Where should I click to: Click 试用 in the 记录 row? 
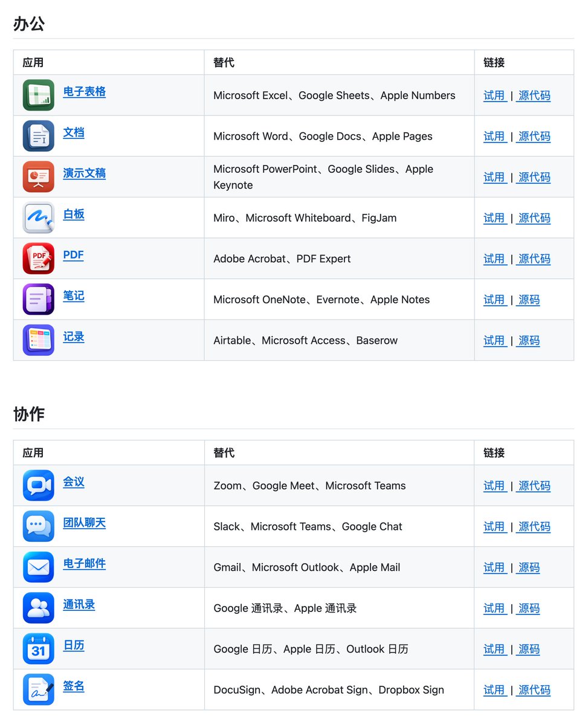pyautogui.click(x=494, y=341)
